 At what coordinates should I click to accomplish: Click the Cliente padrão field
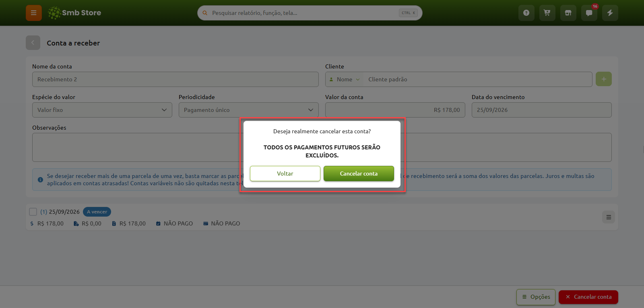pyautogui.click(x=477, y=79)
